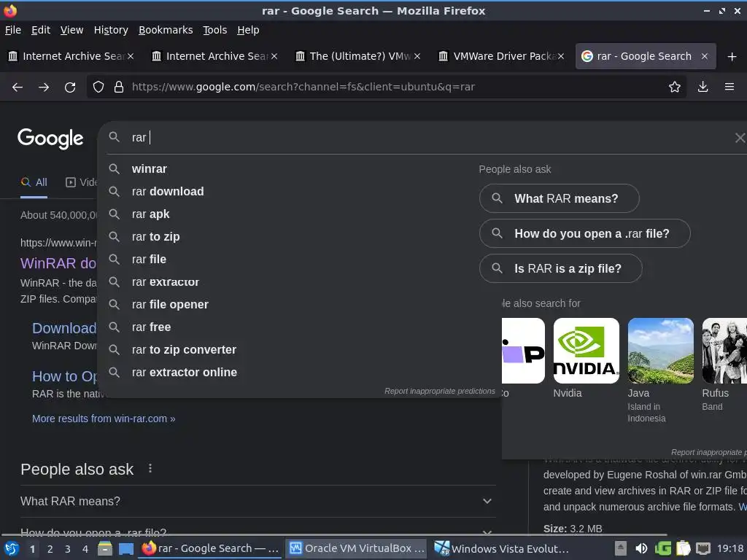Switch to the VMWare Driver Package tab
The width and height of the screenshot is (747, 560).
point(500,56)
